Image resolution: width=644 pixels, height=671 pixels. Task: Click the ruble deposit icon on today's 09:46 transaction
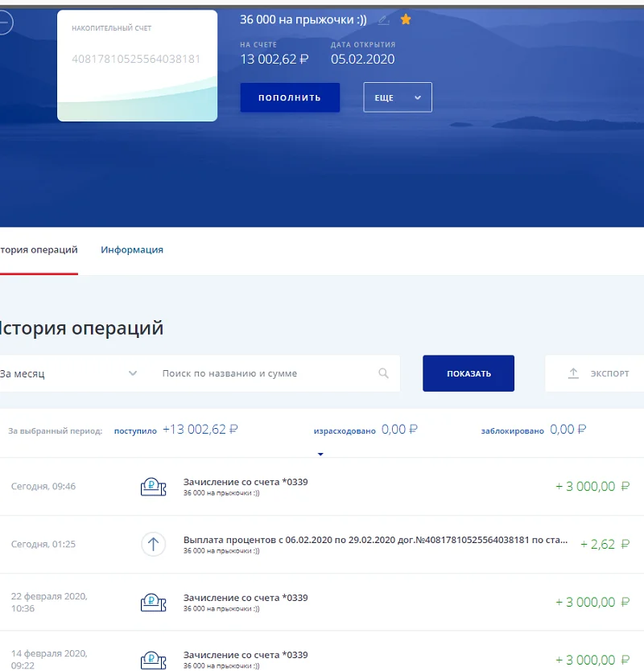pyautogui.click(x=153, y=486)
